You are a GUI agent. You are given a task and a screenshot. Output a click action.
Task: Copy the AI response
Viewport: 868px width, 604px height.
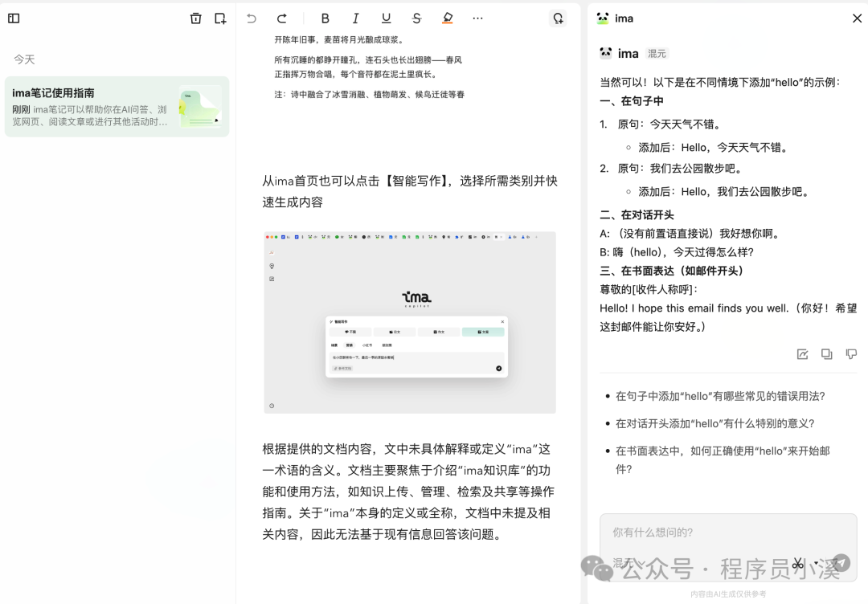point(826,353)
